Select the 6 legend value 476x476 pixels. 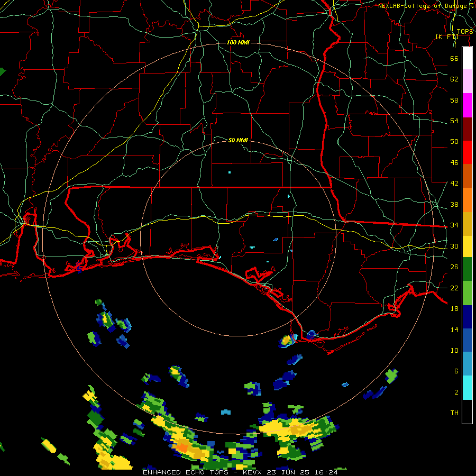tap(456, 371)
